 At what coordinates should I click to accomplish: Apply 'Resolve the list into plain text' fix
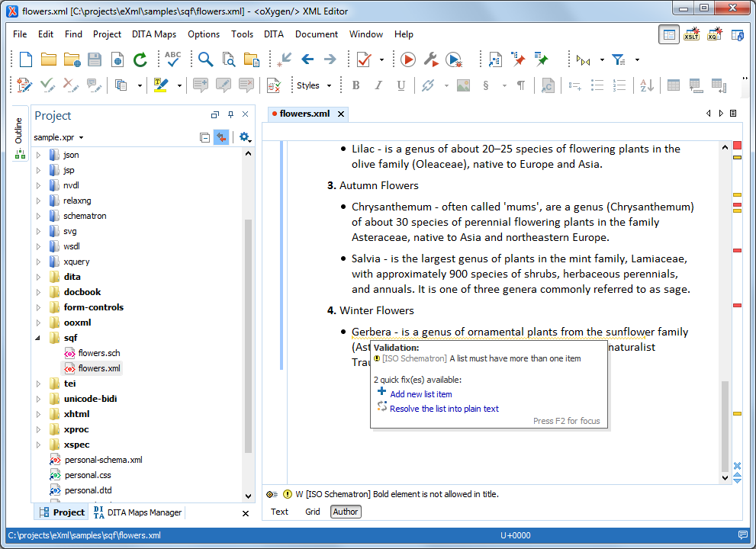click(x=444, y=409)
